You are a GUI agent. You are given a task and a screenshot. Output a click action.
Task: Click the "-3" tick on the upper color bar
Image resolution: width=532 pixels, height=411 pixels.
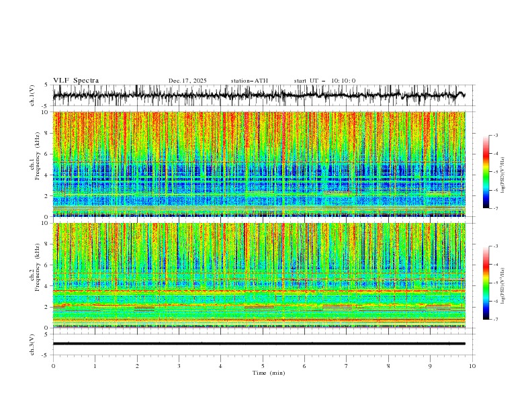[496, 135]
